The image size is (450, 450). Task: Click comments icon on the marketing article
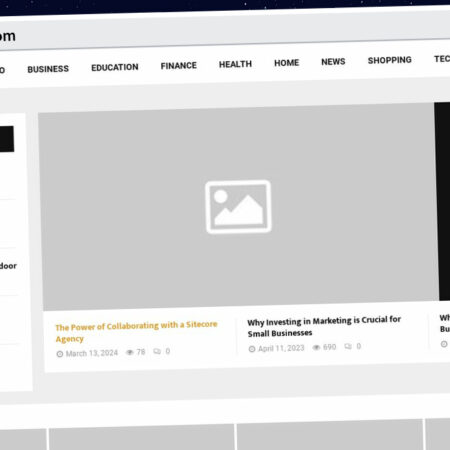(x=348, y=347)
